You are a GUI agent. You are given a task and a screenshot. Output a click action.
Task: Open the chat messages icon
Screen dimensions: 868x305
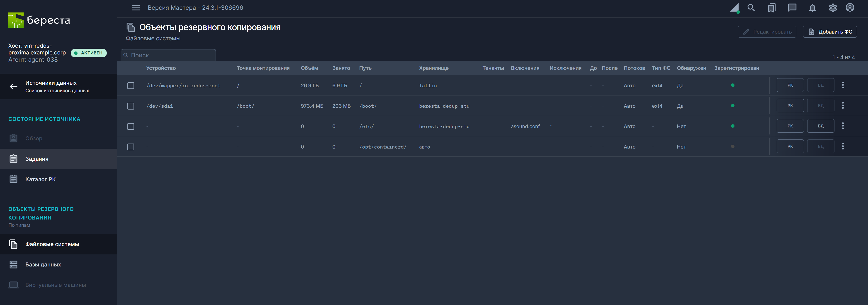pyautogui.click(x=792, y=8)
